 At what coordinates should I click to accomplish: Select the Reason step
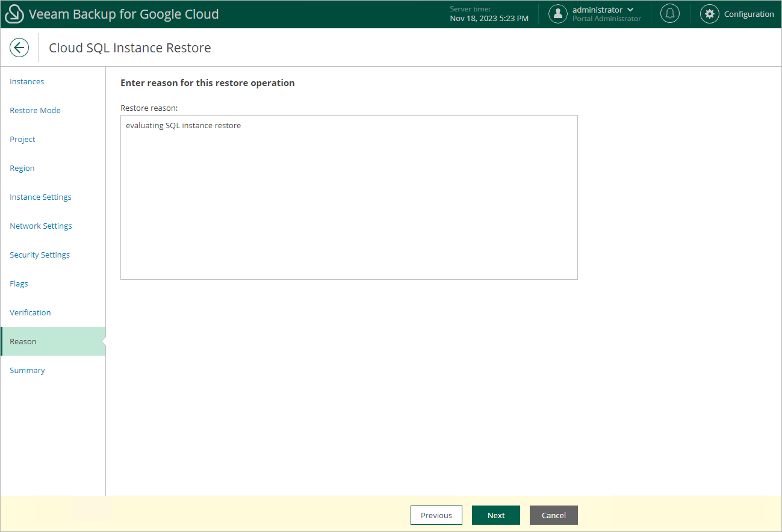pos(53,341)
